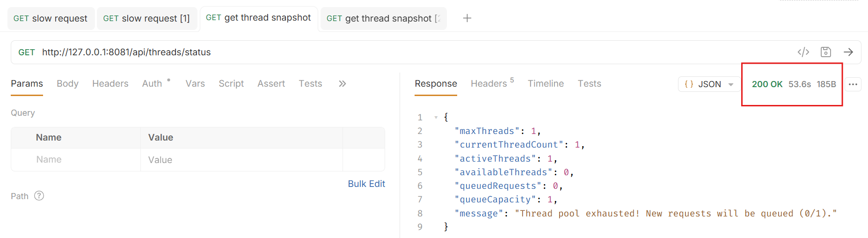This screenshot has height=238, width=868.
Task: Switch to the Auth tab
Action: (x=152, y=83)
